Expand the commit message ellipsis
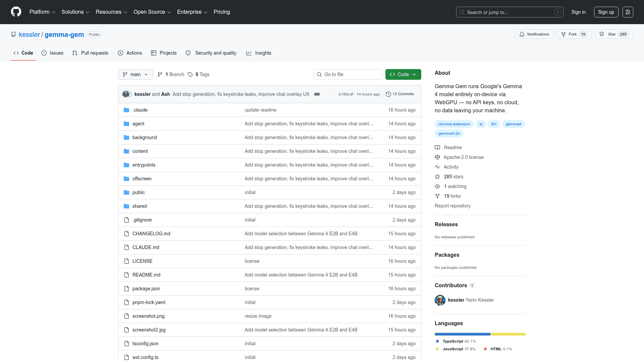Screen dimensions: 644x362 (317, 94)
